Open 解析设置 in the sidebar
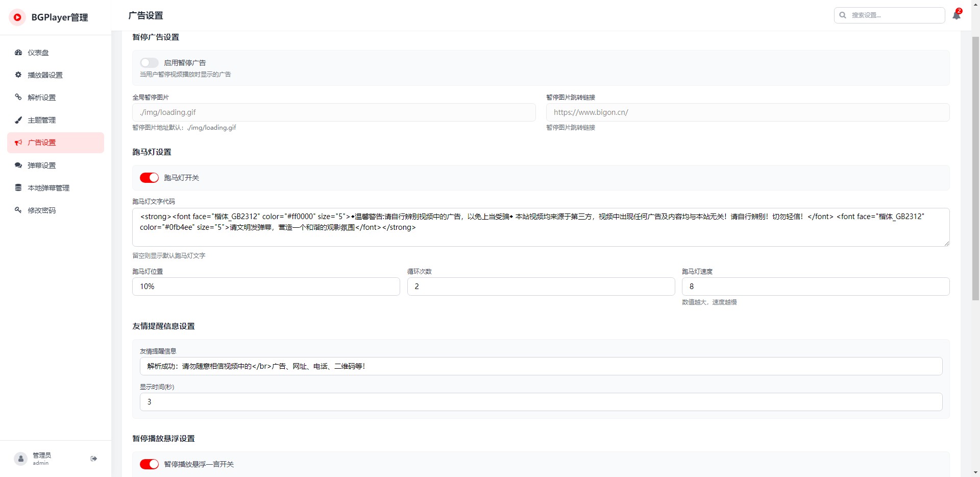The width and height of the screenshot is (980, 477). point(42,98)
